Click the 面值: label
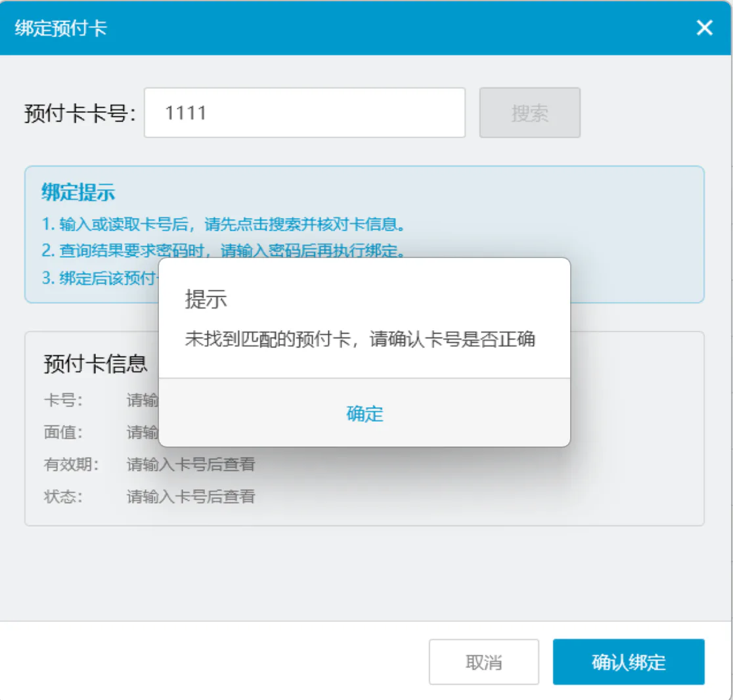 (63, 432)
